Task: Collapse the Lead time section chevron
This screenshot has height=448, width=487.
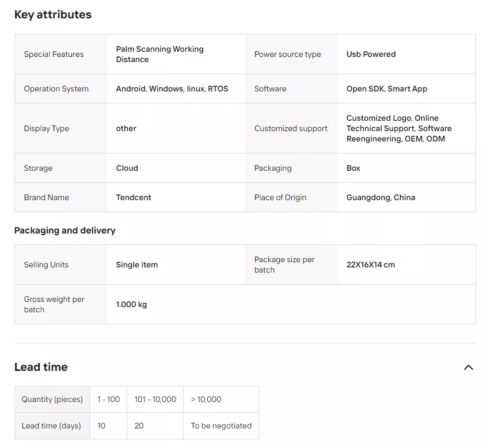Action: 469,367
